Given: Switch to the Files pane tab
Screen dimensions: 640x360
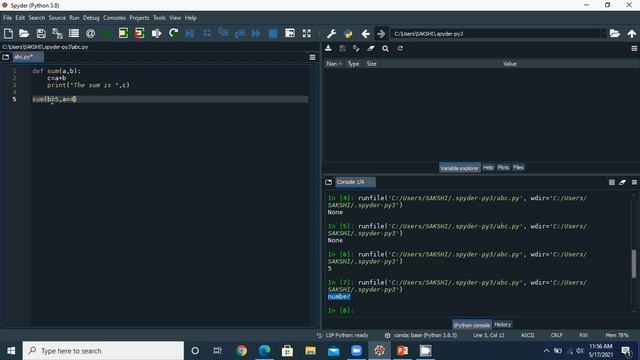Looking at the screenshot, I should [x=518, y=167].
